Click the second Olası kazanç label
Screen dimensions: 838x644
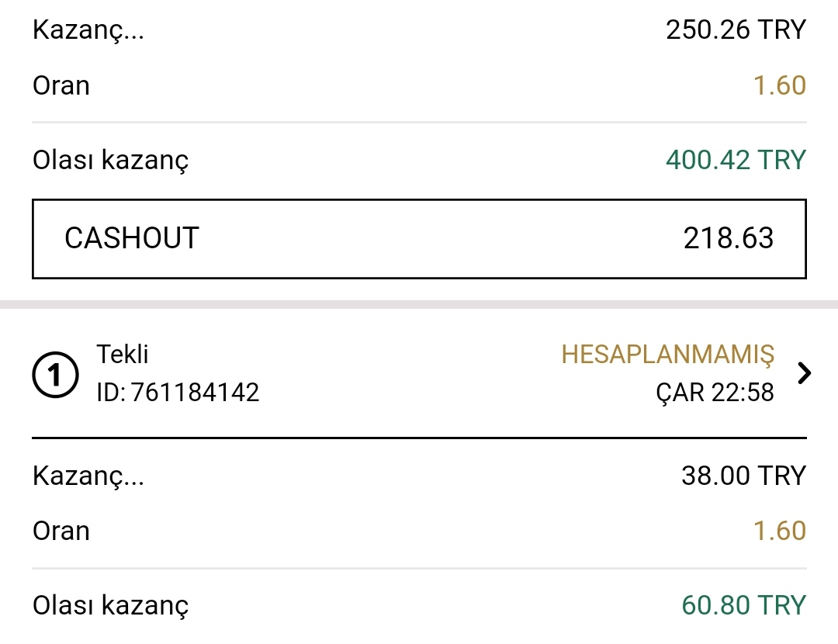[x=111, y=606]
